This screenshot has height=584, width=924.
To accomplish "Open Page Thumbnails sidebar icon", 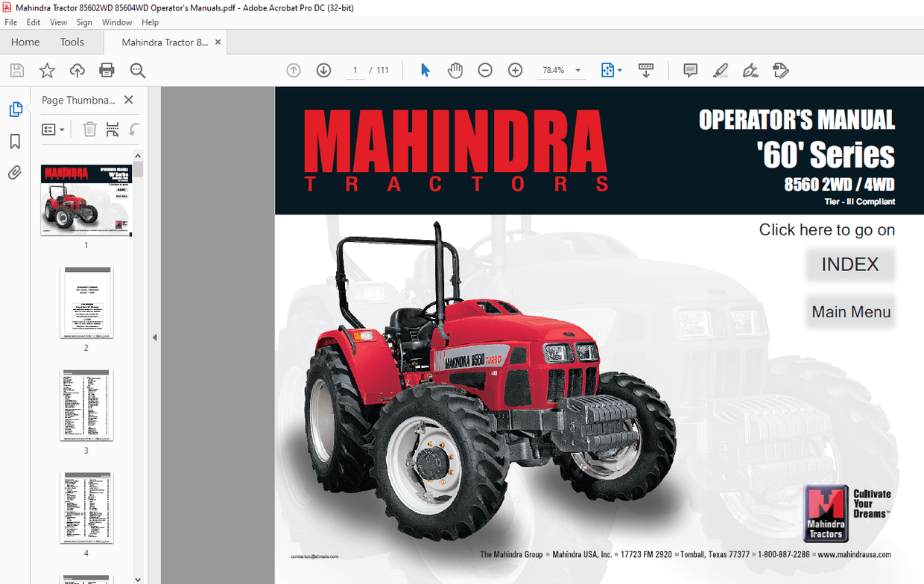I will (15, 110).
